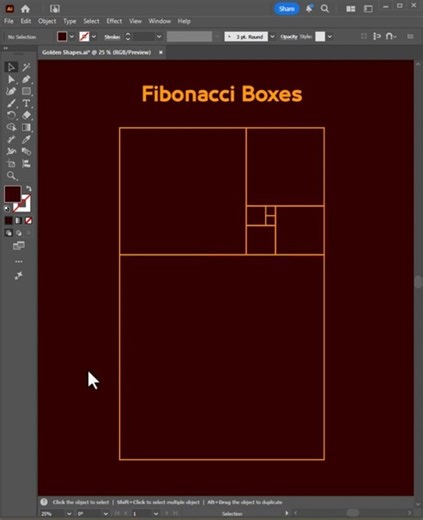Select the Width tool
Viewport: 423px width, 520px height.
[11, 139]
